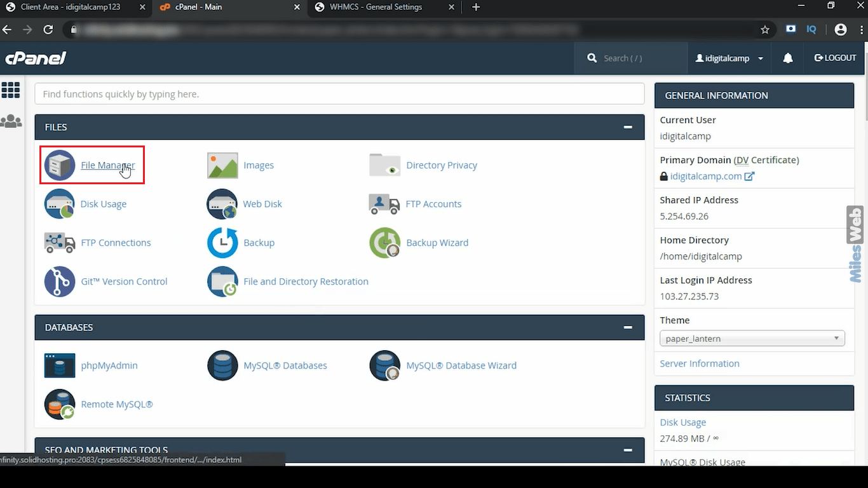The height and width of the screenshot is (488, 868).
Task: Click the Backup Wizard text link
Action: tap(437, 243)
